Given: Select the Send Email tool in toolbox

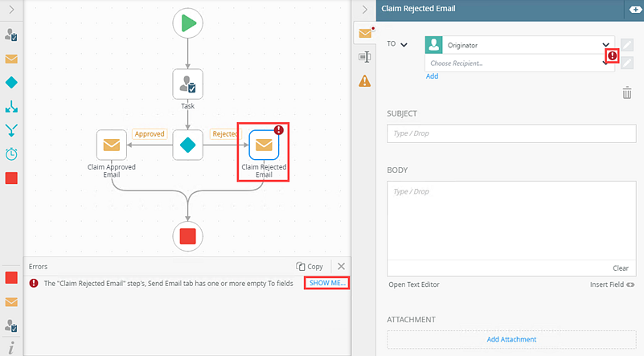Looking at the screenshot, I should (11, 59).
